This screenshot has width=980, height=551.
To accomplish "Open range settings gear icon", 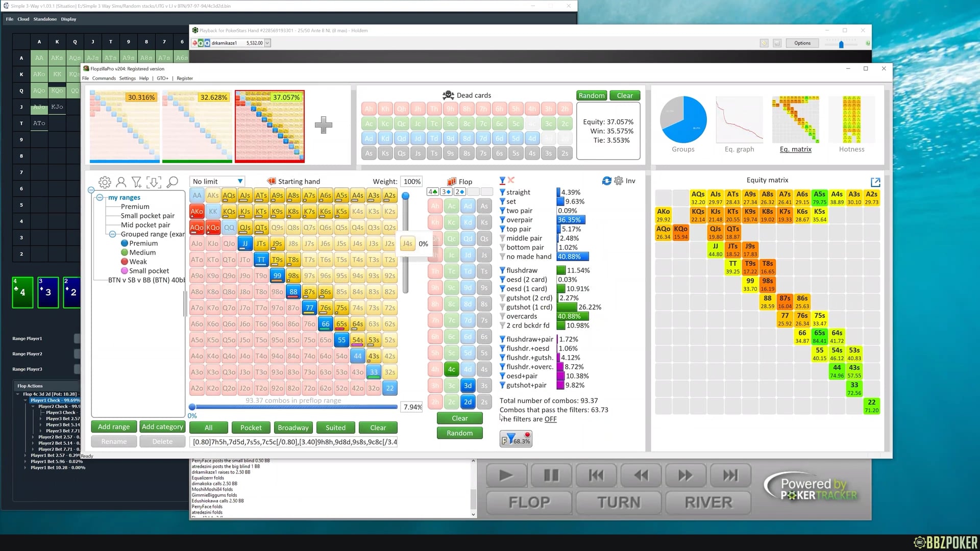I will [105, 182].
